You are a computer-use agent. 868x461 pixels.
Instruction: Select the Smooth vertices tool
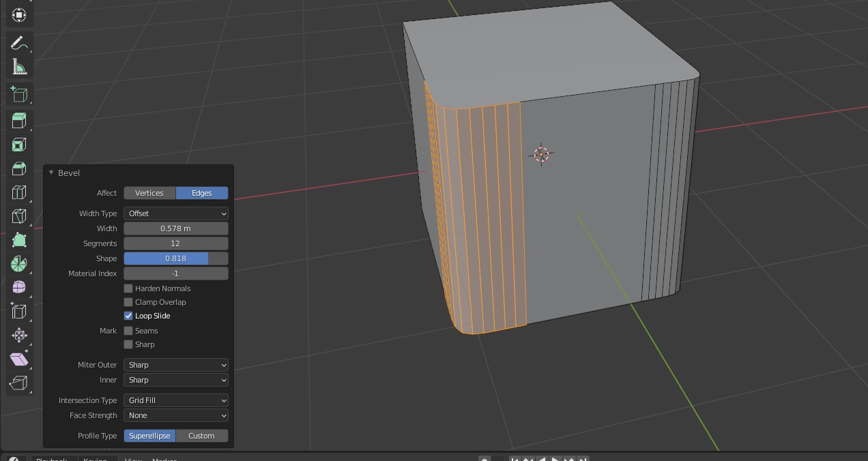click(19, 287)
